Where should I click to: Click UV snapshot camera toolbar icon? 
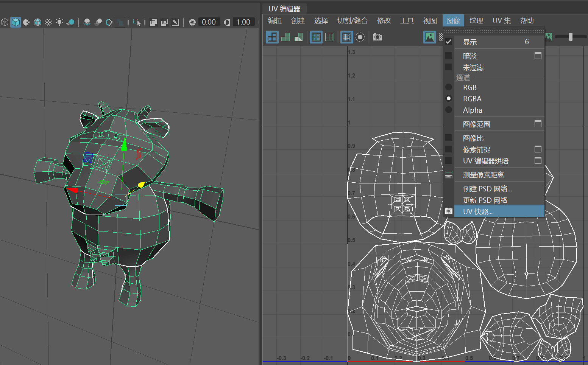[377, 37]
